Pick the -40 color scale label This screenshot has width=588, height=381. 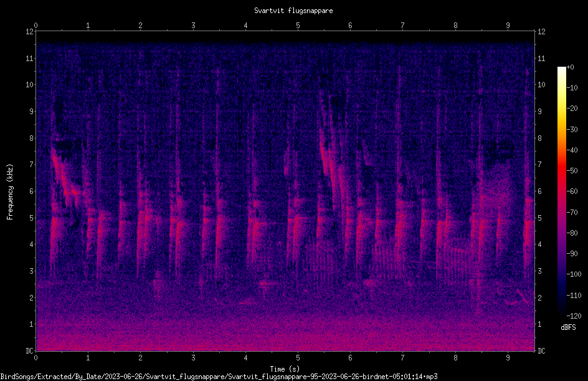[x=572, y=150]
